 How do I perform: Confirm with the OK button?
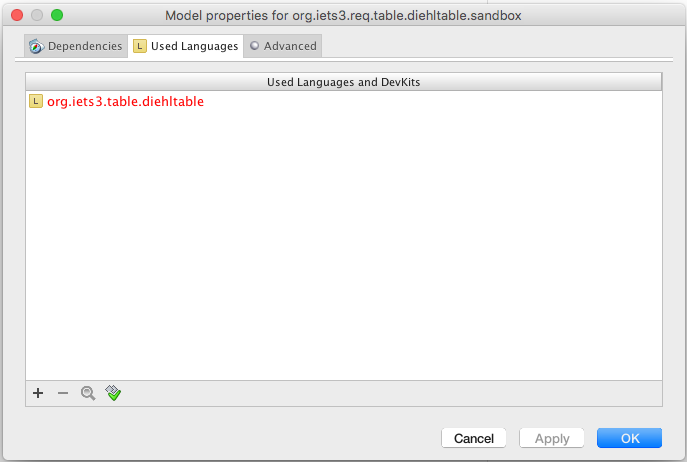click(629, 438)
